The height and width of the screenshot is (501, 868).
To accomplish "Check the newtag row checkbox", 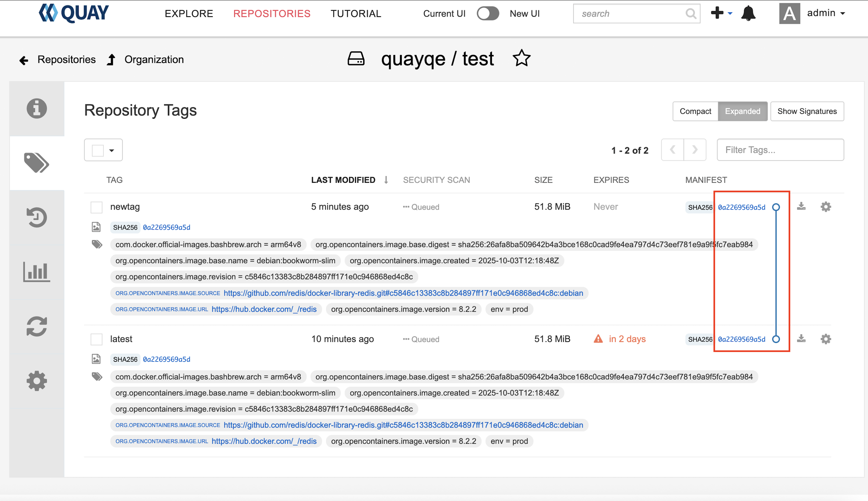I will (96, 207).
